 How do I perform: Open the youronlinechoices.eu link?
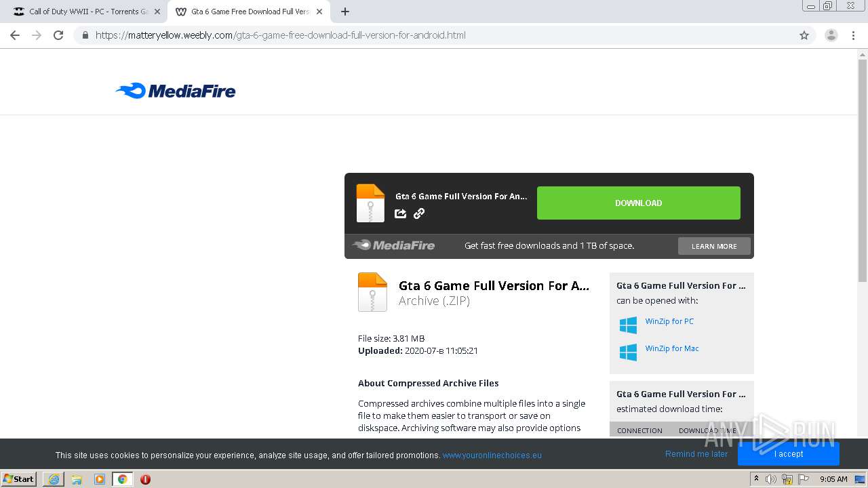(x=492, y=455)
